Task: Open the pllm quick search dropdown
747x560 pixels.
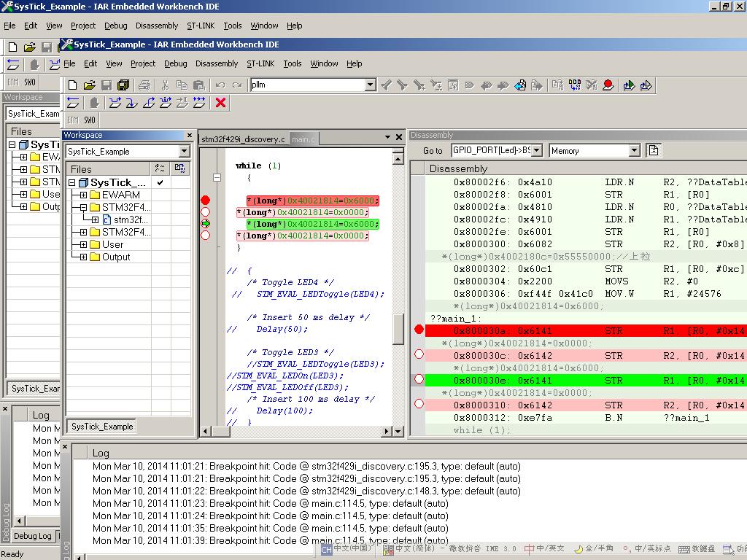Action: pos(370,85)
